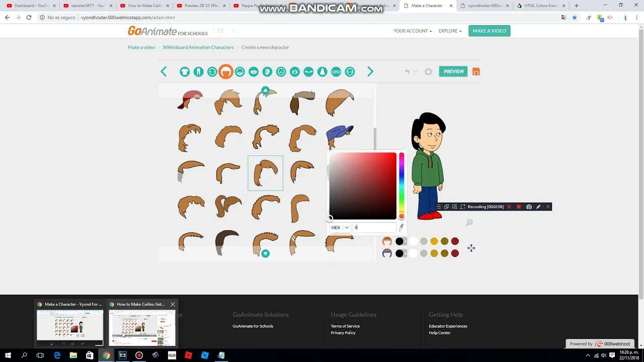This screenshot has width=644, height=362.
Task: Save the character with orange save icon
Action: pyautogui.click(x=476, y=72)
